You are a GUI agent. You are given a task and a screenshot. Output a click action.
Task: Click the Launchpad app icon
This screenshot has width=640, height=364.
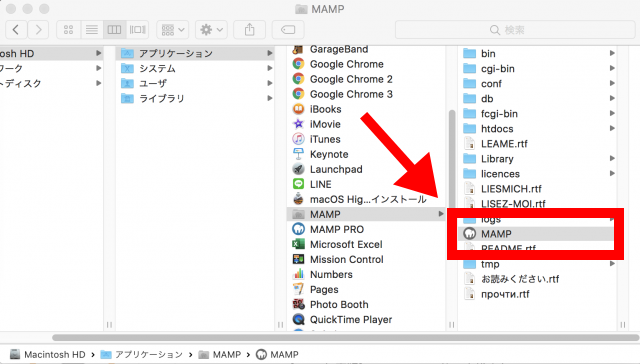pyautogui.click(x=298, y=169)
